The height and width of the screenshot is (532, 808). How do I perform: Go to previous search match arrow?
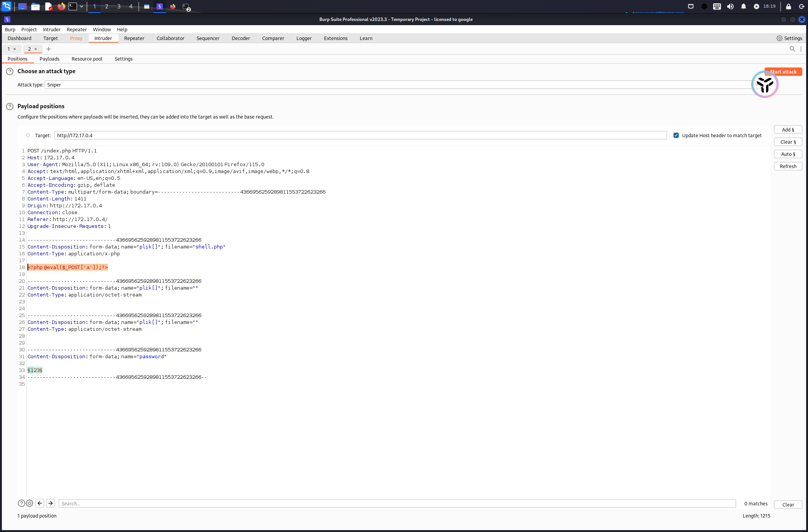coord(40,503)
